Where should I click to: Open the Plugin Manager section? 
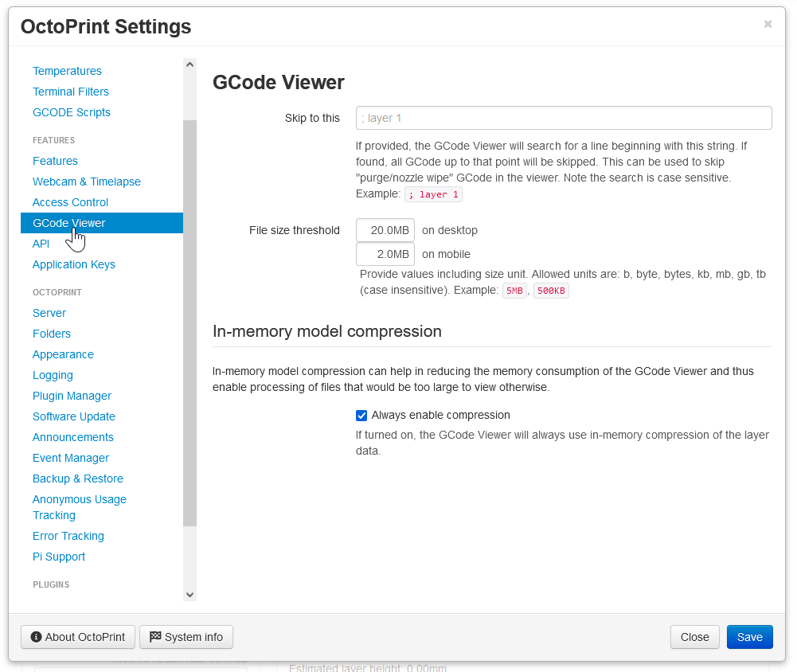click(x=72, y=396)
